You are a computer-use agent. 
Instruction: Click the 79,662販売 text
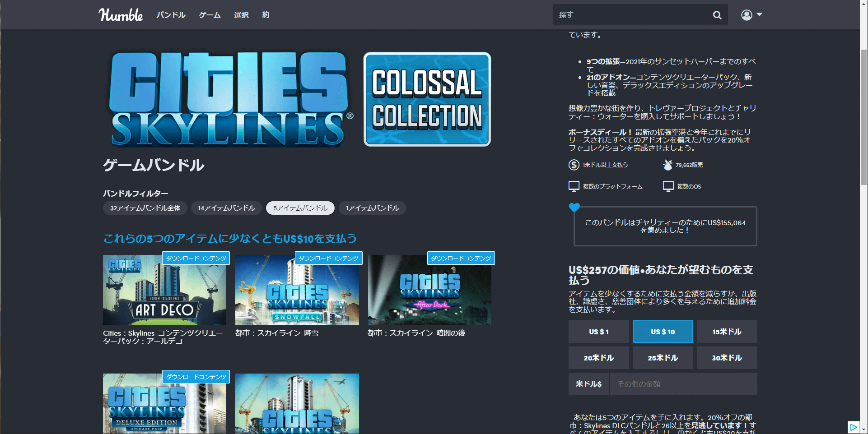pos(689,165)
